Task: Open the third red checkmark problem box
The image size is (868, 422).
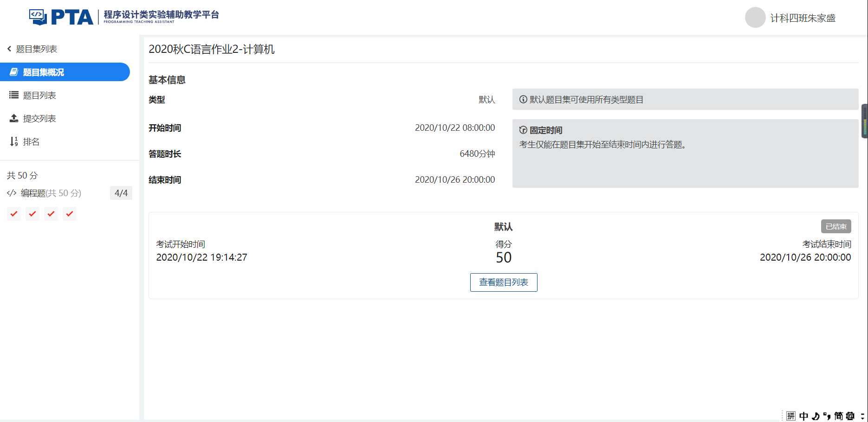Action: (x=51, y=214)
